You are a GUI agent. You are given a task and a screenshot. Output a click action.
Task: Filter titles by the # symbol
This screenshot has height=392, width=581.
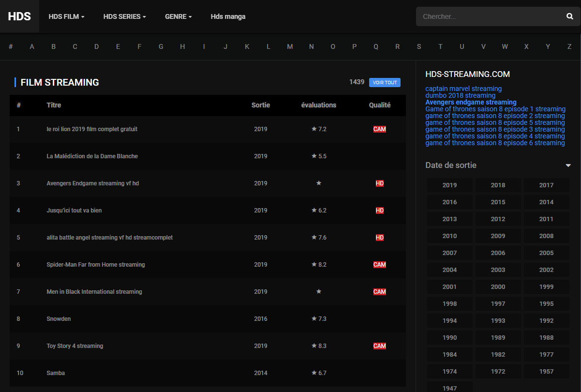coord(11,46)
